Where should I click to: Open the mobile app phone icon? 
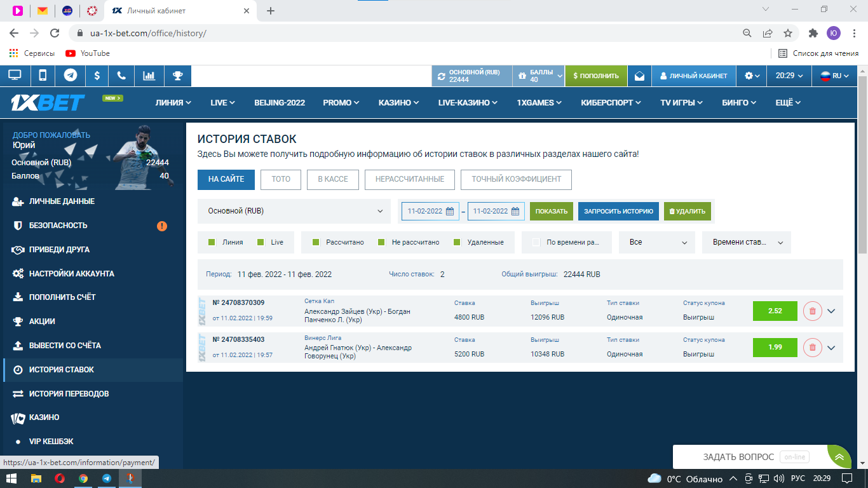click(43, 76)
